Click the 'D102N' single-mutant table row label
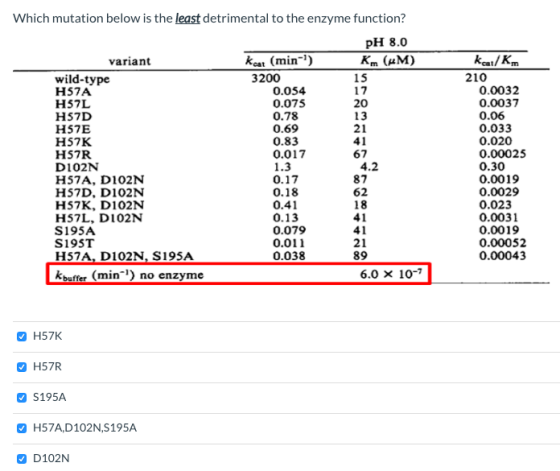 [x=77, y=167]
